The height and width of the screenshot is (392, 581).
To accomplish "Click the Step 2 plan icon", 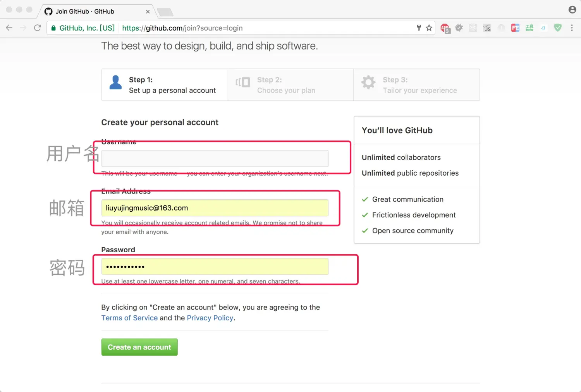I will (243, 82).
